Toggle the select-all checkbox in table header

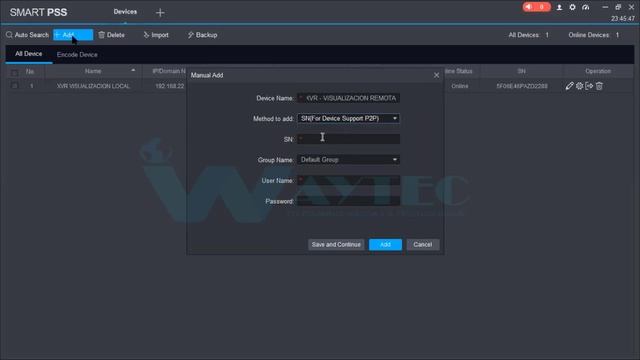click(x=14, y=72)
